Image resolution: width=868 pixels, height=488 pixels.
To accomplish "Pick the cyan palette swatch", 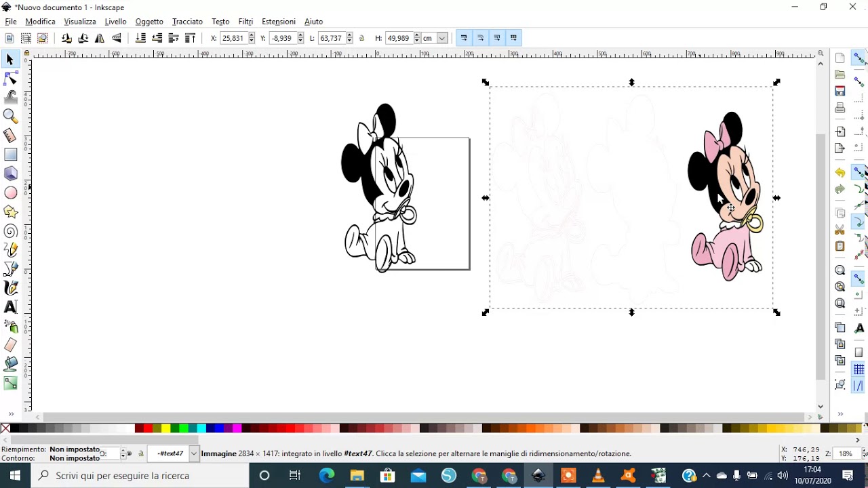I will tap(201, 428).
